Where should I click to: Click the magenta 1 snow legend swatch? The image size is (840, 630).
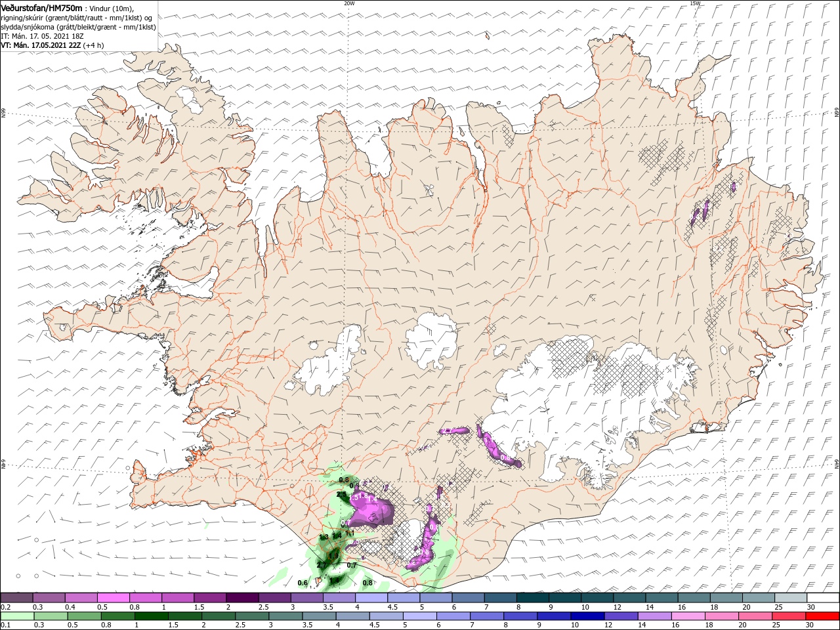pos(177,597)
